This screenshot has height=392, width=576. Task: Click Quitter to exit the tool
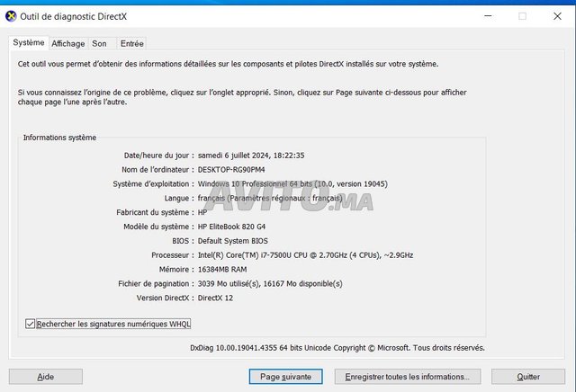point(528,377)
